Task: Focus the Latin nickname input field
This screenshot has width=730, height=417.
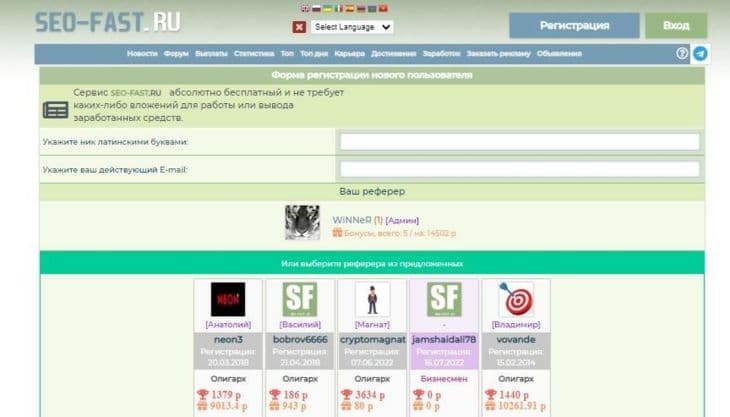Action: coord(520,141)
